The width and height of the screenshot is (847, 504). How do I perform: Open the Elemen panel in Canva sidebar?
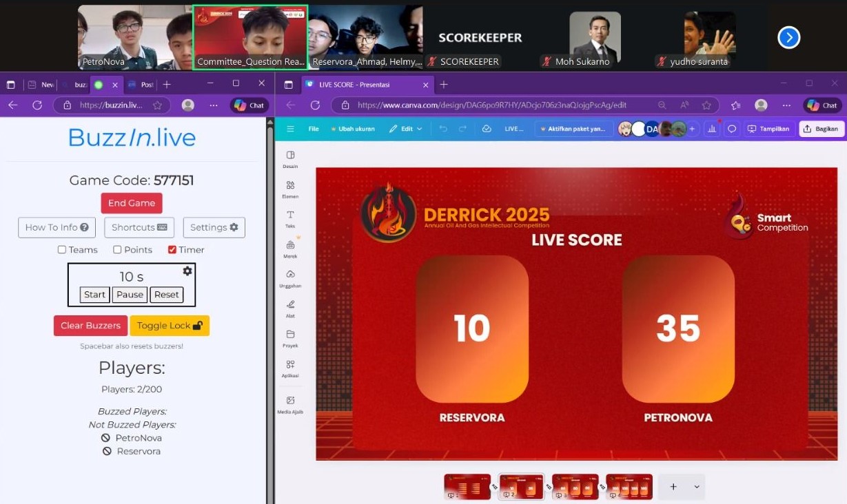[290, 189]
